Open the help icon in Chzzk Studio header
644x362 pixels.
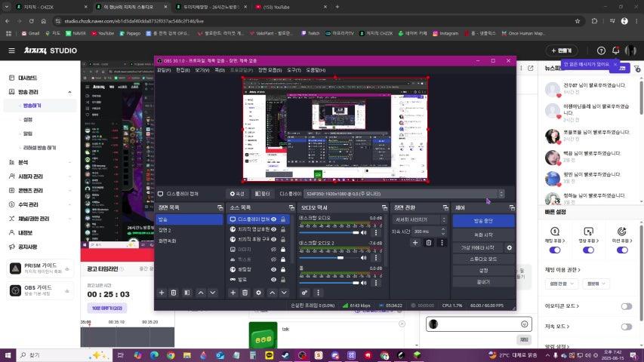601,51
